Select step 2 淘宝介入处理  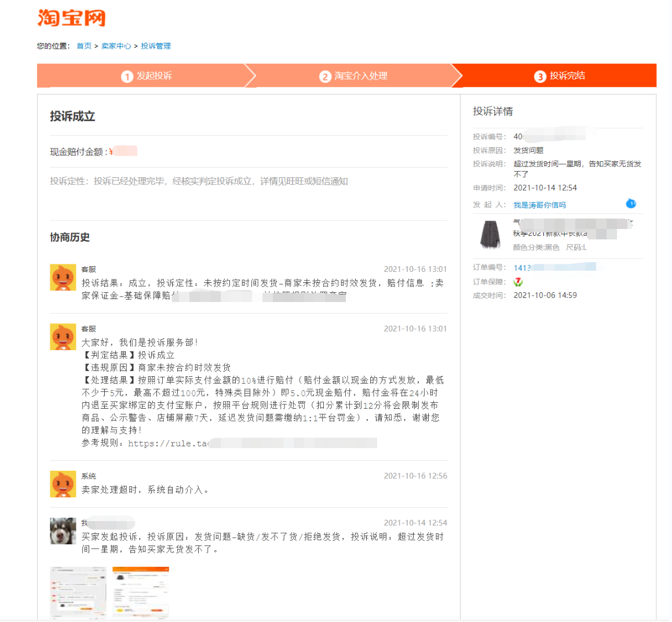tap(353, 76)
